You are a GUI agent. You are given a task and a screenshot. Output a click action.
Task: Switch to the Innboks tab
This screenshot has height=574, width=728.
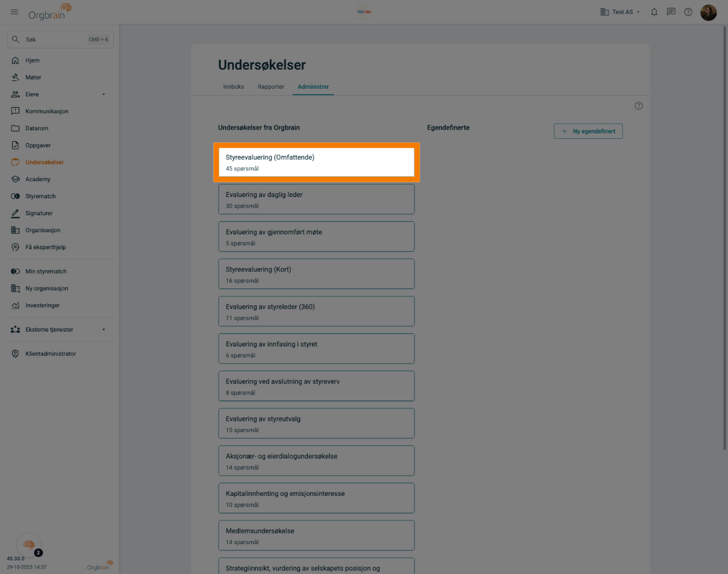(233, 87)
